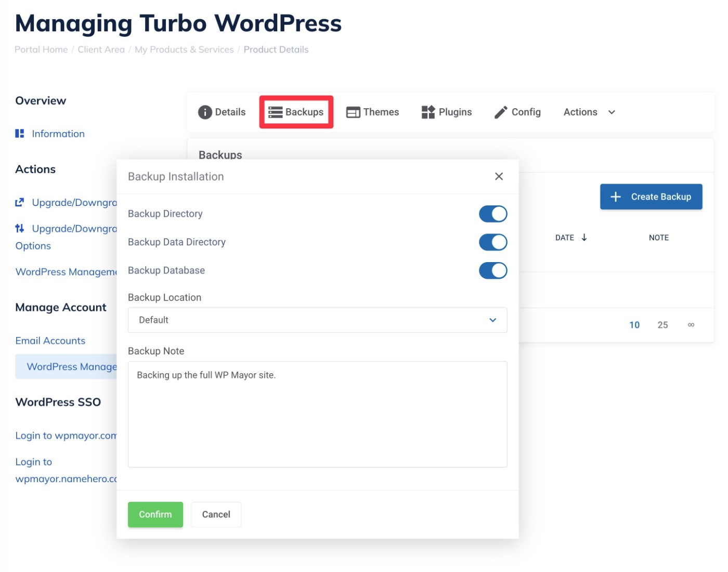Screen dimensions: 728x572
Task: Show 25 entries per page
Action: 662,325
